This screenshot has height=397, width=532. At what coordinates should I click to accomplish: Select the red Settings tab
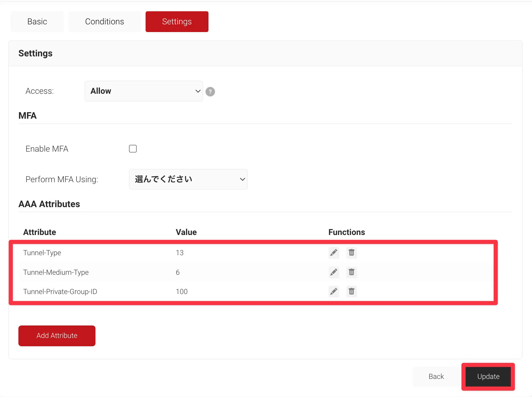[x=177, y=22]
